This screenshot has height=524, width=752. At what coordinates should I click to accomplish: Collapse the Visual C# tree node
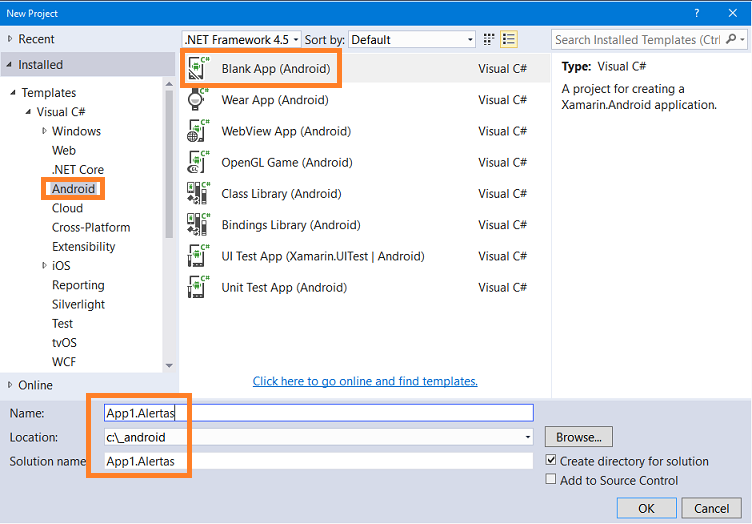coord(28,111)
